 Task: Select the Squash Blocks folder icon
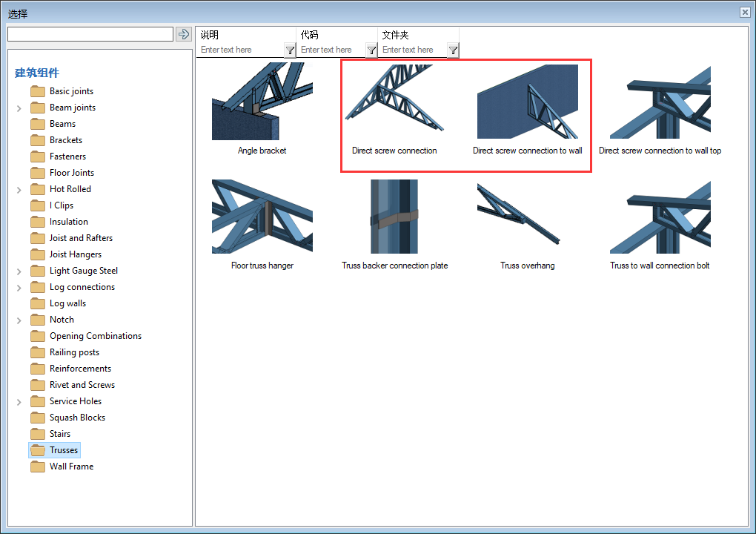tap(38, 418)
